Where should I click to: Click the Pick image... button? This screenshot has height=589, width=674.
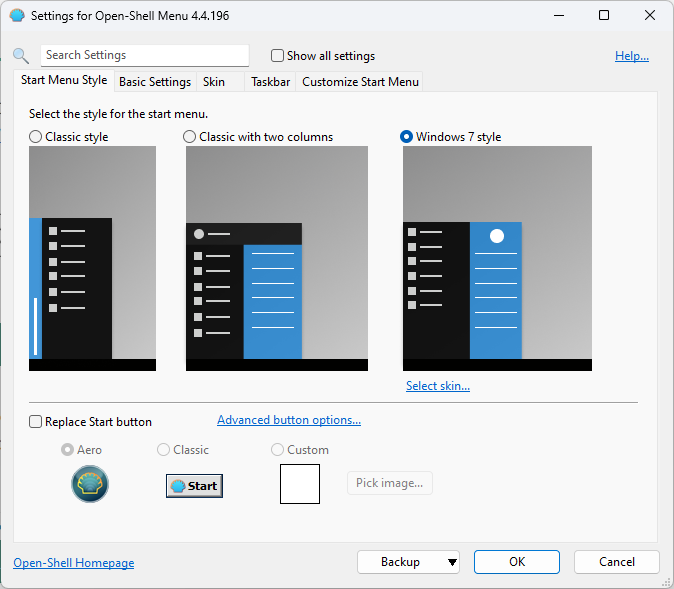point(389,483)
